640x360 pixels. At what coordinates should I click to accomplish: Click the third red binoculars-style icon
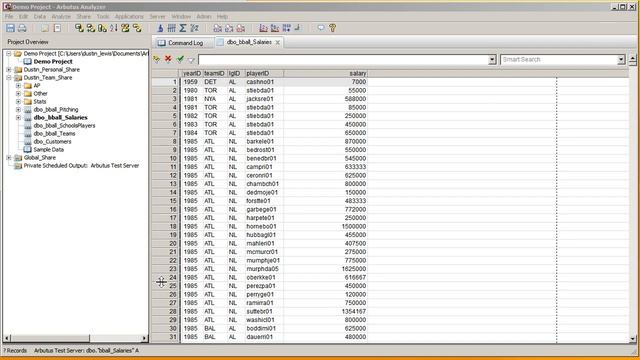(x=241, y=28)
